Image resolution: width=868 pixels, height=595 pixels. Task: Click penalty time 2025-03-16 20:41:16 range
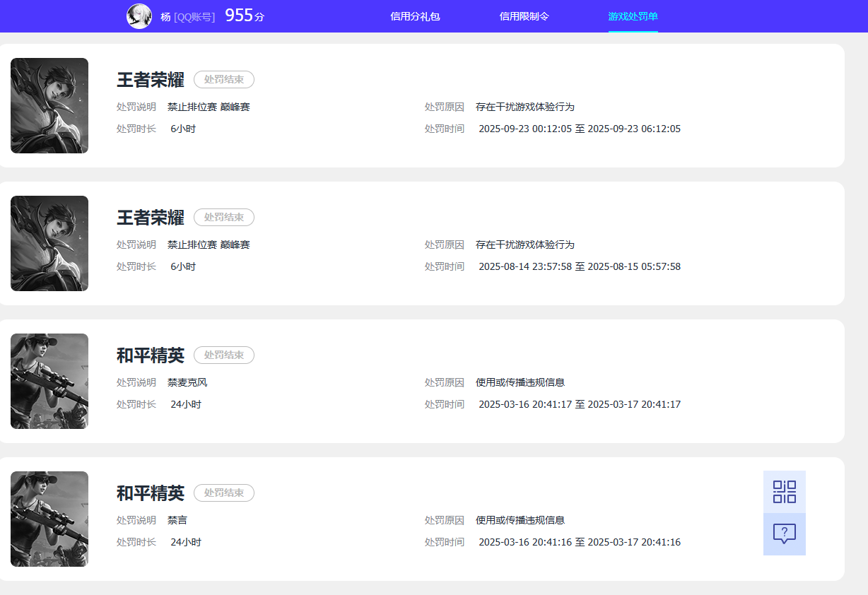580,542
